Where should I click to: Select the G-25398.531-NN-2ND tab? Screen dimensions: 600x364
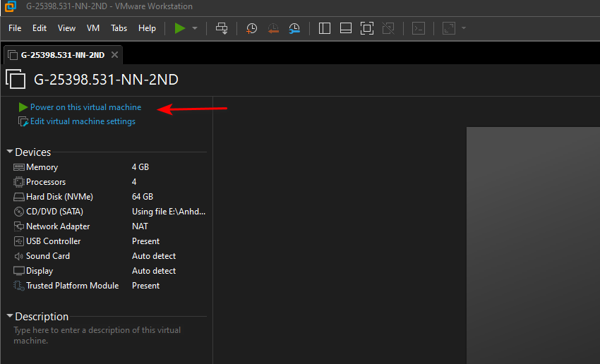[x=63, y=55]
